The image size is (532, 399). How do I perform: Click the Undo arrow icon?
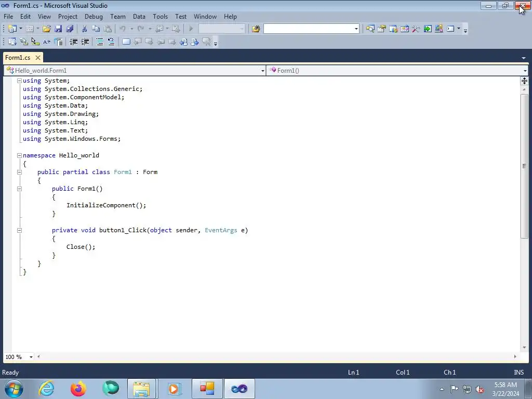(123, 29)
